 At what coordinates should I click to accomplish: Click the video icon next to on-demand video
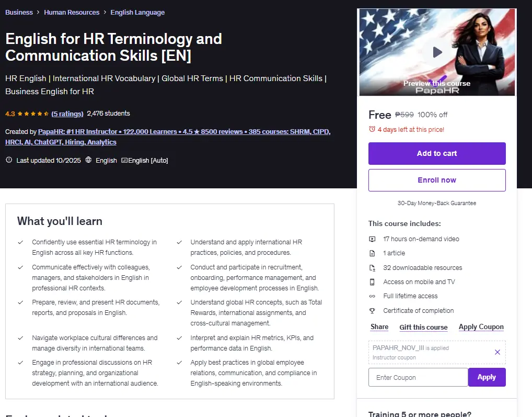372,239
